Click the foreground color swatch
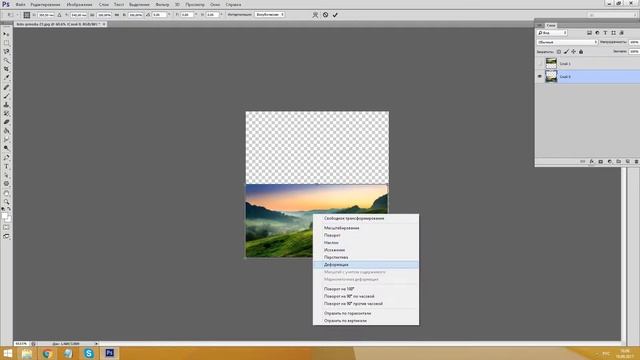Screen dimensions: 640x360 [4, 216]
